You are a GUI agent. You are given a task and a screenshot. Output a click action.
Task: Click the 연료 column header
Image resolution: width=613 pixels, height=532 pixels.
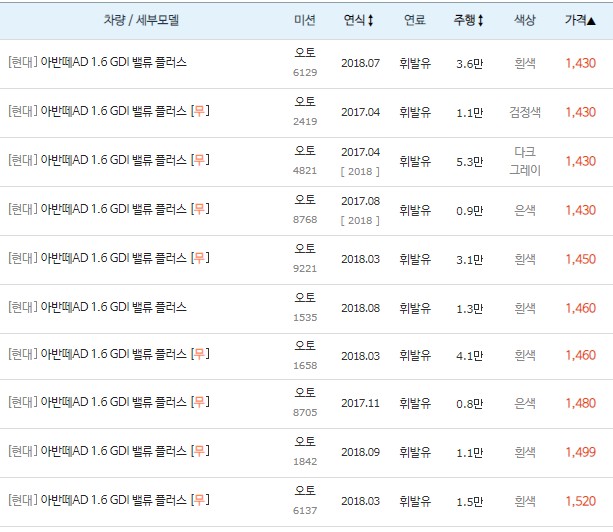415,20
